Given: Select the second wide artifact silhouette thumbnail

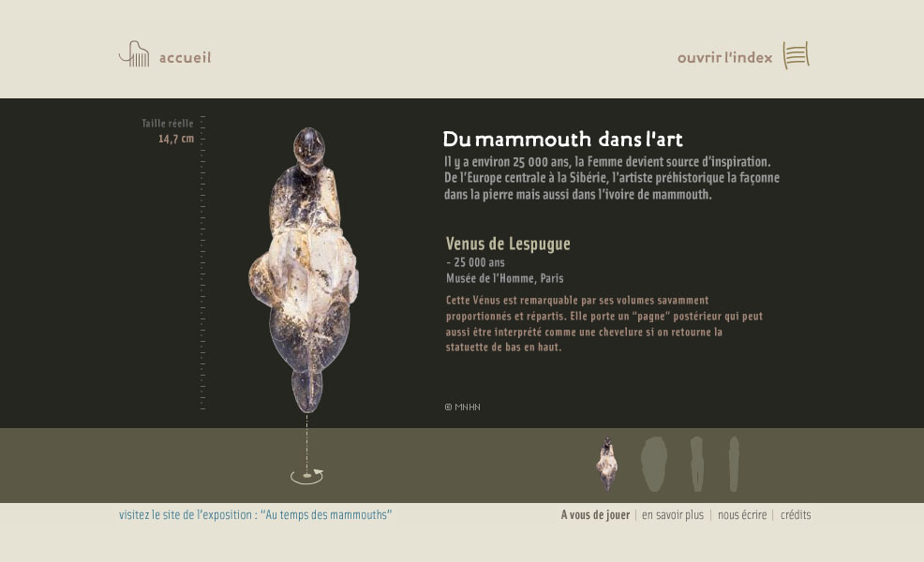Looking at the screenshot, I should tap(654, 465).
